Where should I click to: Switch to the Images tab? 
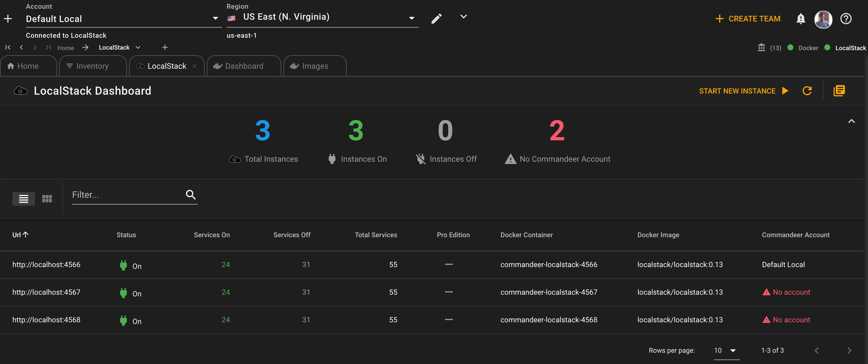coord(315,66)
